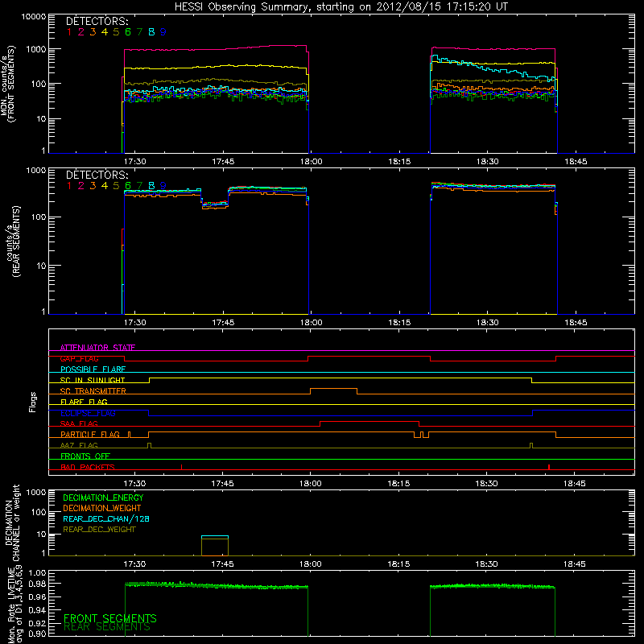644x644 pixels.
Task: Click the decimation channel or weight y-axis title
Action: tap(11, 522)
